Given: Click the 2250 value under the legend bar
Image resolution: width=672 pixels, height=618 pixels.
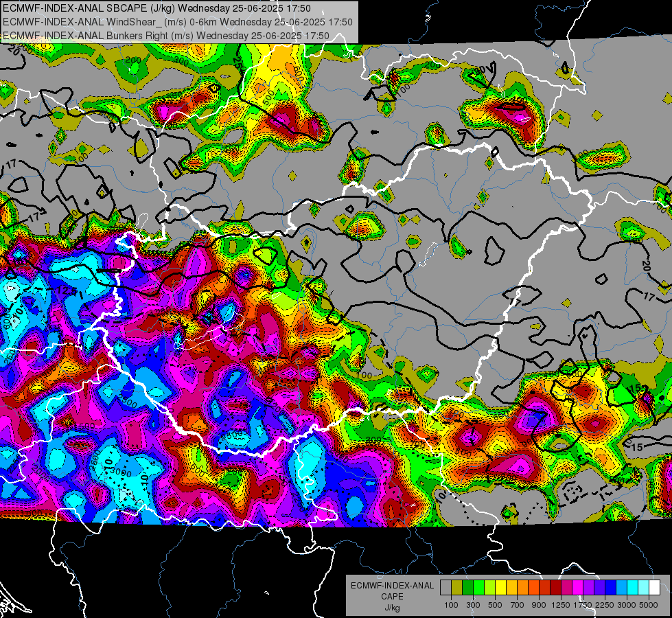Looking at the screenshot, I should [x=605, y=605].
